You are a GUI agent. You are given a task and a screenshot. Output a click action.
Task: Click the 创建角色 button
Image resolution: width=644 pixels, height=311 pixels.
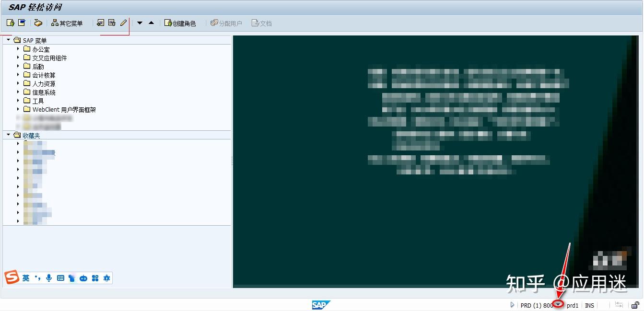pos(180,23)
